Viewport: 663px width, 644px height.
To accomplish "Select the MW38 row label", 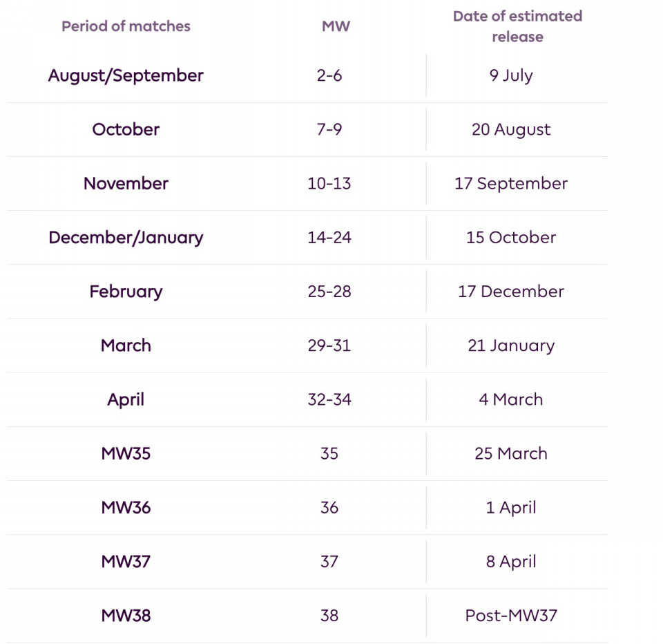I will tap(126, 615).
